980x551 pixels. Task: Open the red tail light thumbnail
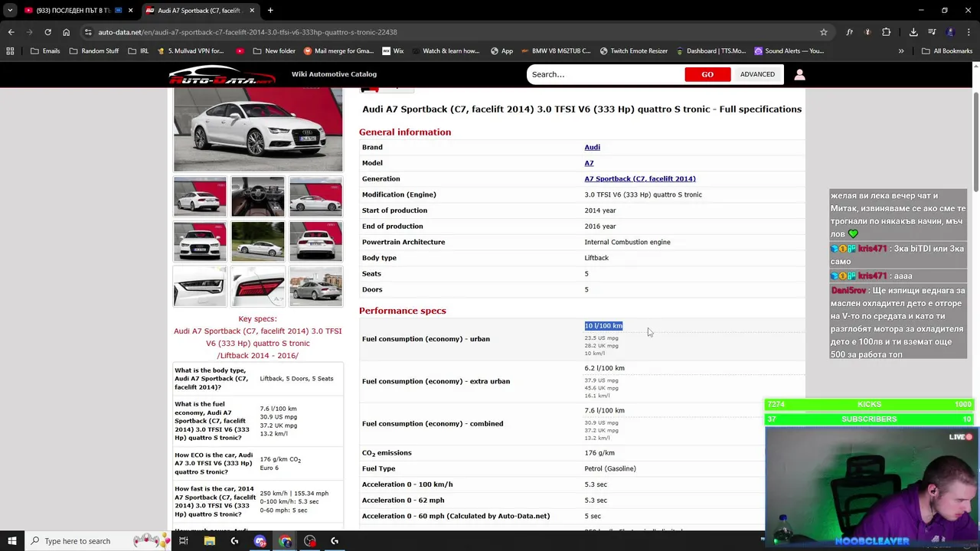coord(258,285)
